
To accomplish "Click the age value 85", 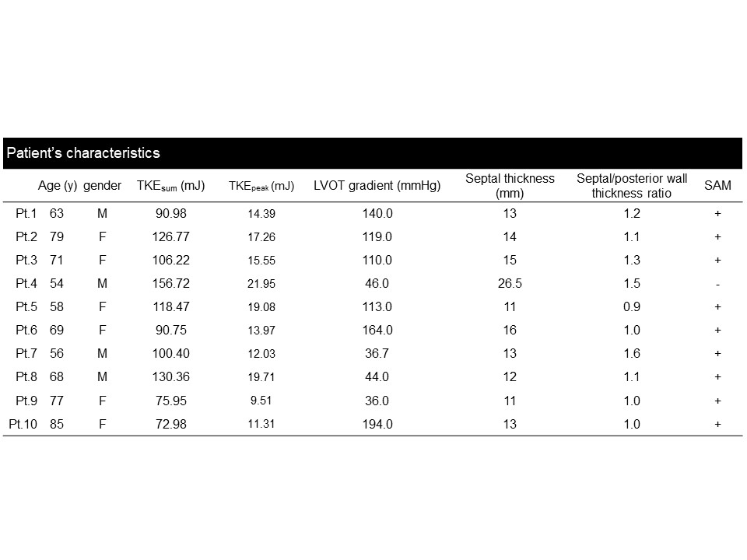I will pyautogui.click(x=56, y=424).
